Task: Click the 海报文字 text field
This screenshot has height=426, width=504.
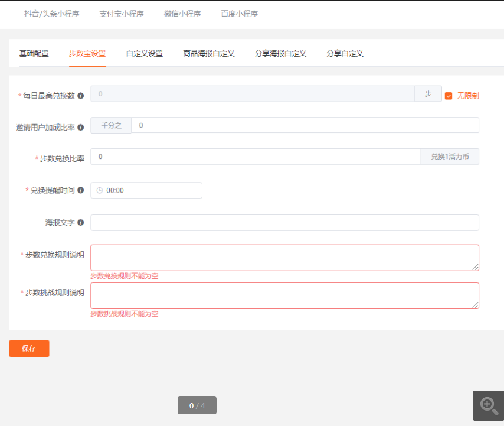Action: pos(285,223)
